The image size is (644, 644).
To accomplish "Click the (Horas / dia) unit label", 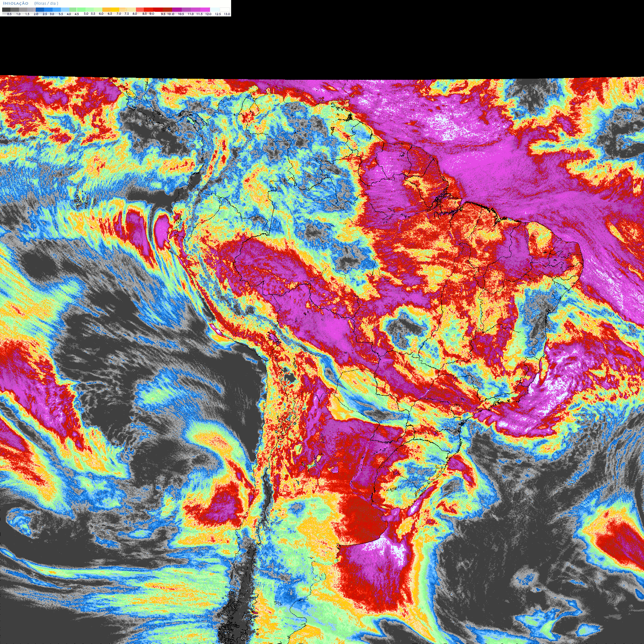I will [x=46, y=3].
